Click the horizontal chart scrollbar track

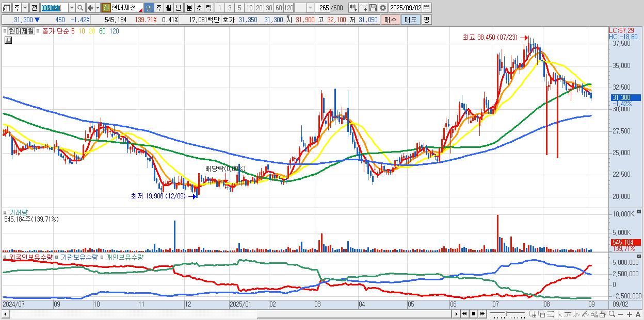[226, 314]
